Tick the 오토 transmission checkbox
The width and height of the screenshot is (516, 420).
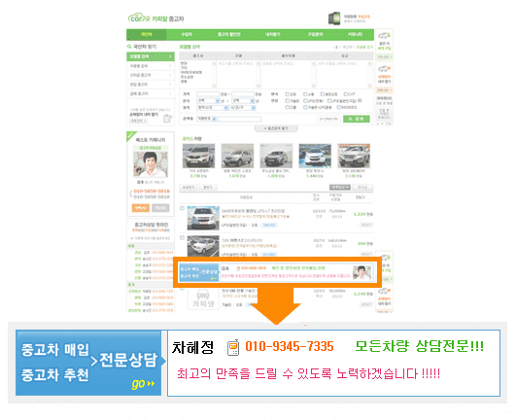pos(288,94)
